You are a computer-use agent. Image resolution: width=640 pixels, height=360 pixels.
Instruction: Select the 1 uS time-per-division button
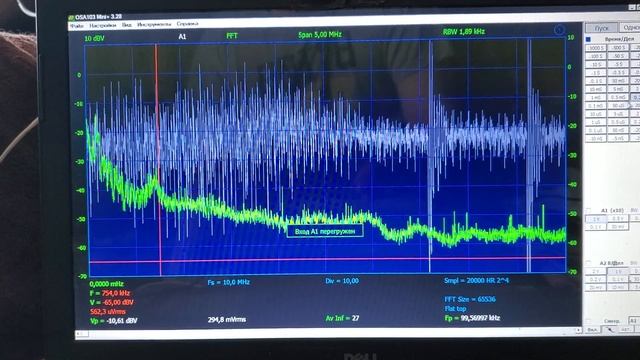click(596, 122)
